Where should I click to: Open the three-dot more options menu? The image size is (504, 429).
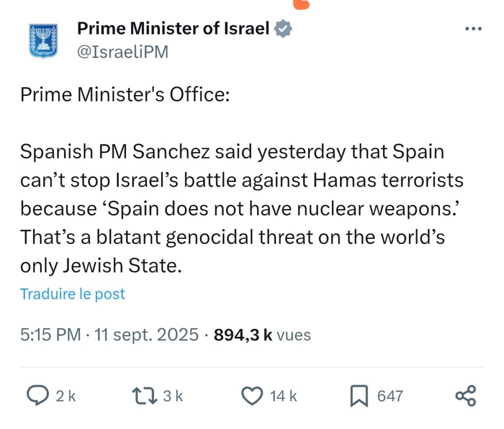tap(473, 29)
